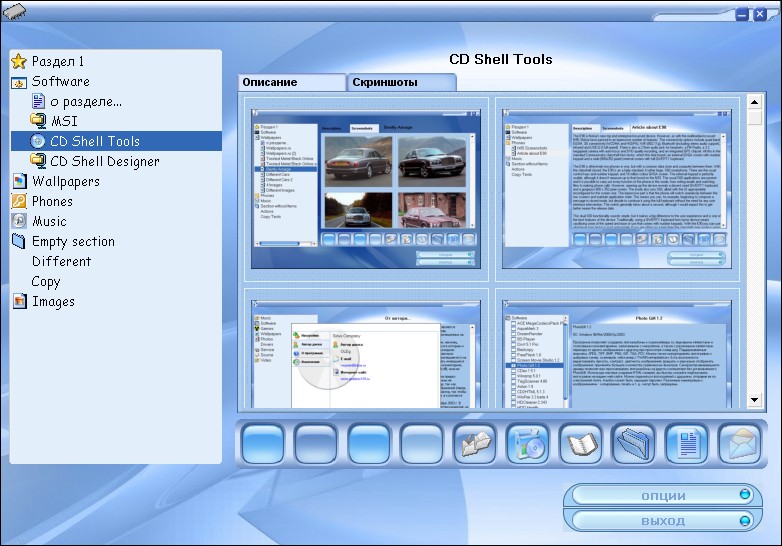This screenshot has width=782, height=546.
Task: Open the Images section
Action: pyautogui.click(x=53, y=302)
